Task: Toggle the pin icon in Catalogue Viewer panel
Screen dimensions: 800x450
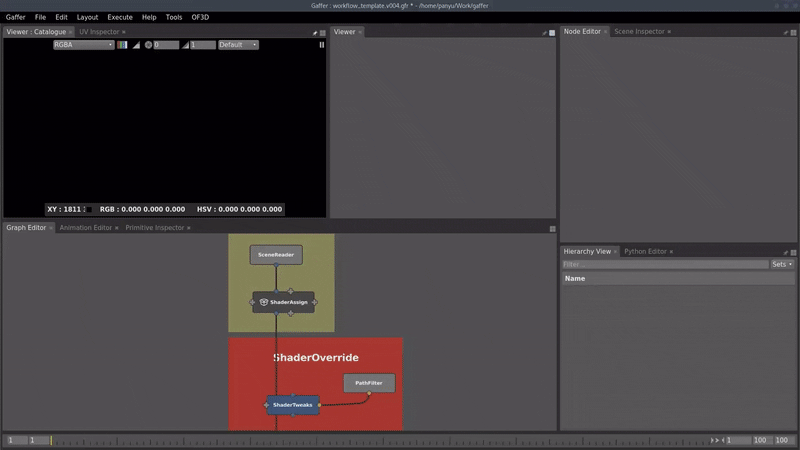Action: tap(314, 32)
